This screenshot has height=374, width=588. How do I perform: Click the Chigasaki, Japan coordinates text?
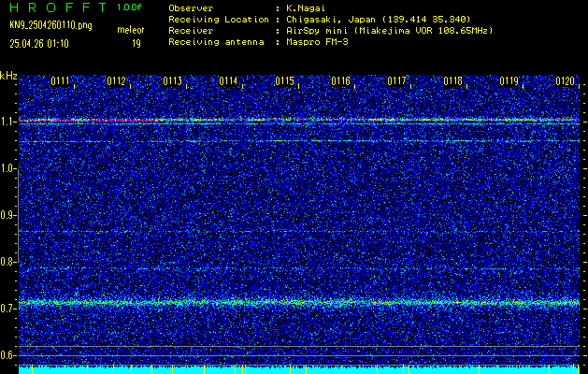[x=378, y=19]
